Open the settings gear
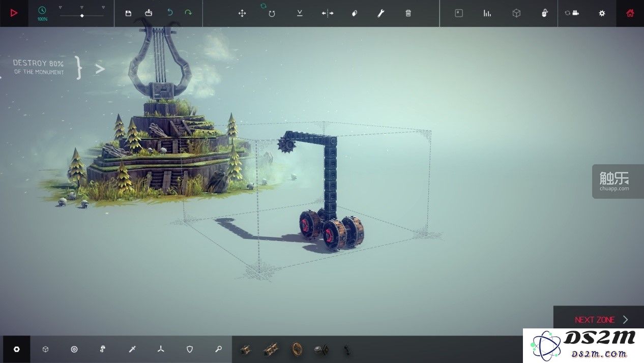644x363 pixels. pos(602,13)
